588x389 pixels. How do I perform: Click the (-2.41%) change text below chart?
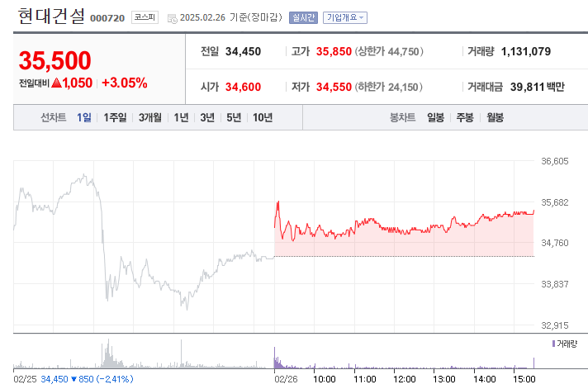click(115, 379)
